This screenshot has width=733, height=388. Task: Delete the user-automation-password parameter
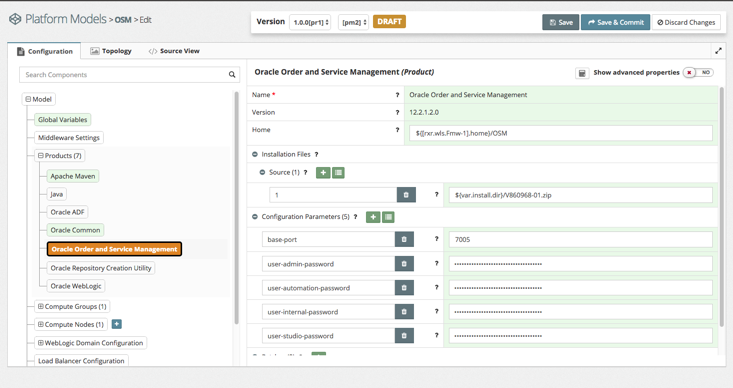tap(404, 287)
